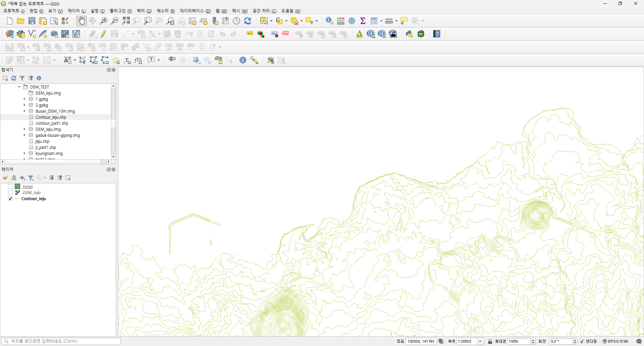Open the select features dropdown arrow
Viewport: 644px width, 346px height.
pos(271,21)
